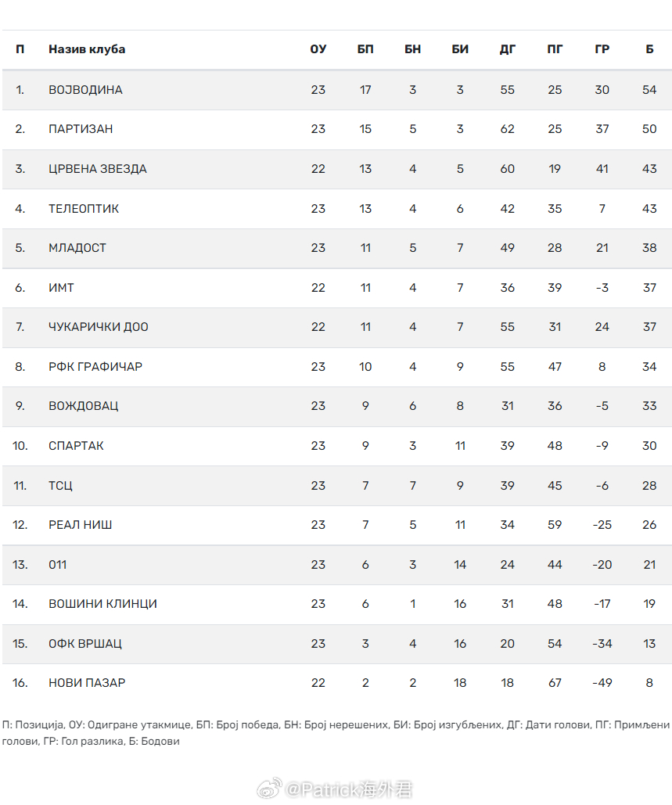672x805 pixels.
Task: Open the ВОШИНИ КЛИНЦИ team entry
Action: (102, 604)
